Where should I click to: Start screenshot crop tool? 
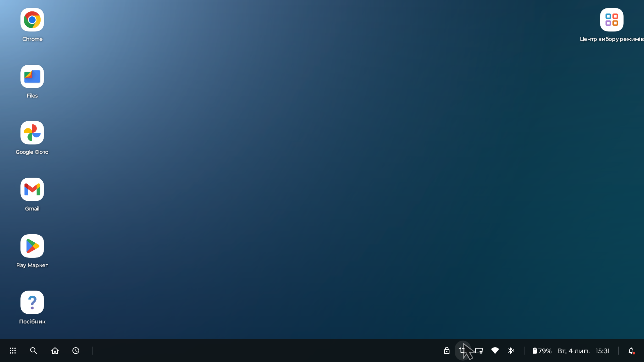463,351
